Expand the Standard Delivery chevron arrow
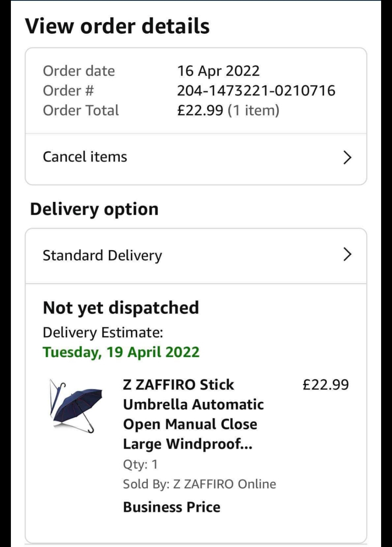This screenshot has height=547, width=392. click(x=347, y=254)
